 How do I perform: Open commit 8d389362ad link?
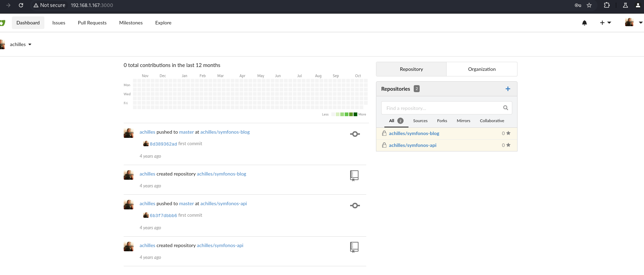(163, 144)
